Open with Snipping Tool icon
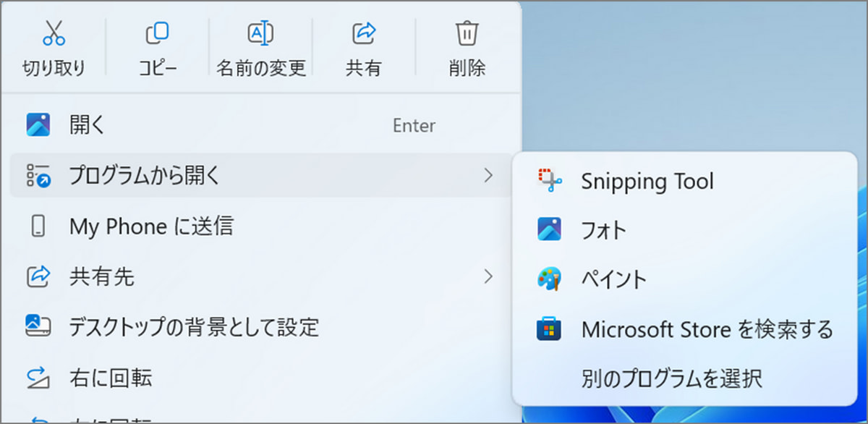This screenshot has height=424, width=868. point(550,181)
